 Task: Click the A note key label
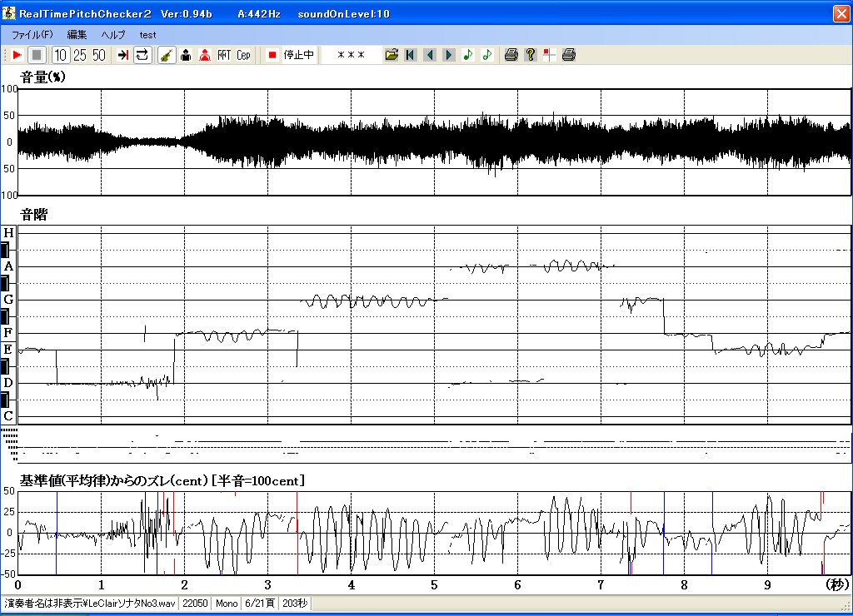point(8,266)
